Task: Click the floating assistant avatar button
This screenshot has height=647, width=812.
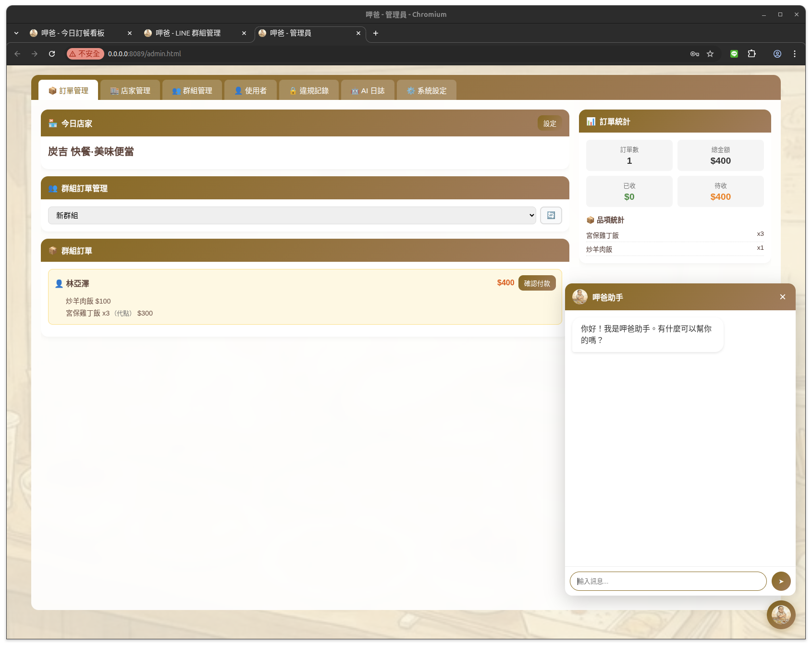Action: pyautogui.click(x=781, y=614)
